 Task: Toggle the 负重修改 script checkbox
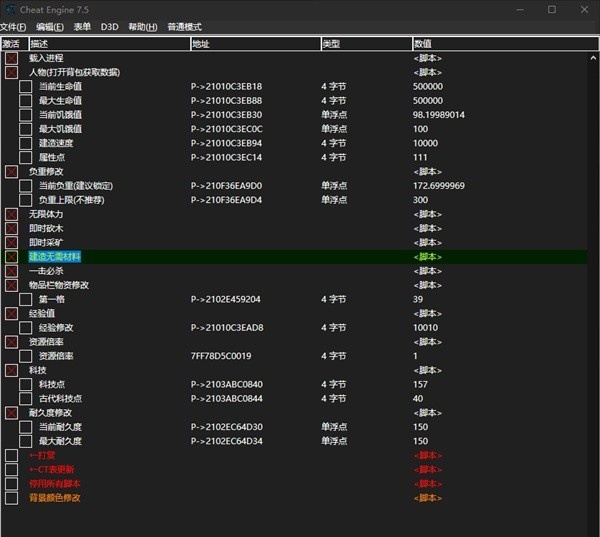(x=11, y=171)
